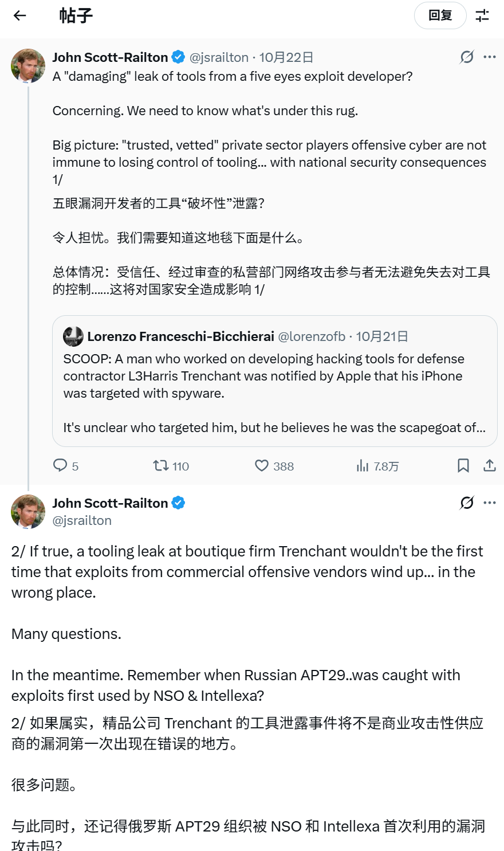Open @jsrailton handle in first post
This screenshot has width=504, height=851.
click(219, 57)
